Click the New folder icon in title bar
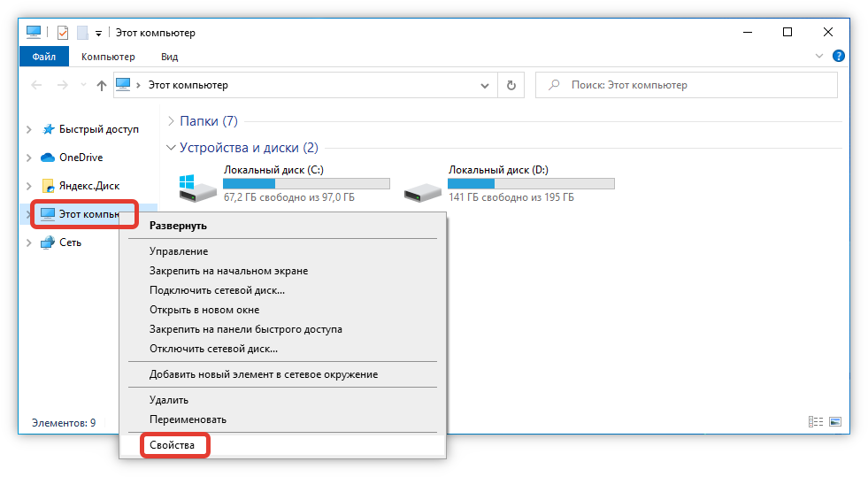868x477 pixels. [82, 33]
